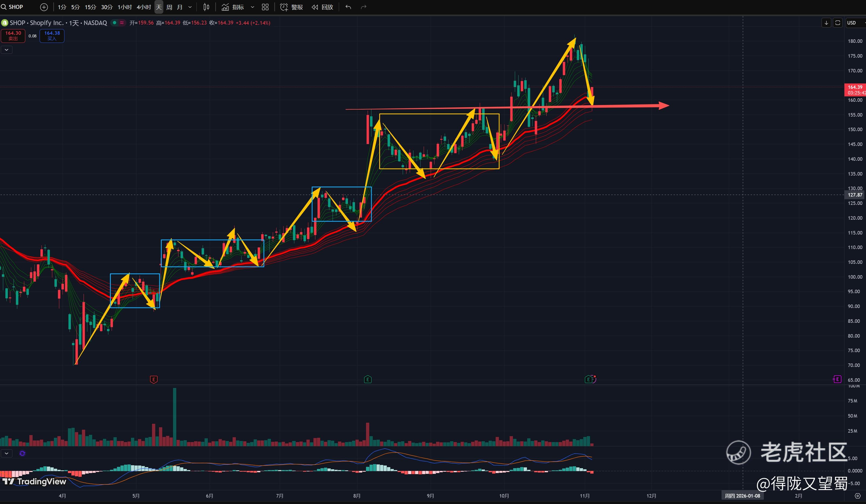Click the purple refresh icon in MACD pane
This screenshot has width=866, height=504.
pyautogui.click(x=22, y=453)
